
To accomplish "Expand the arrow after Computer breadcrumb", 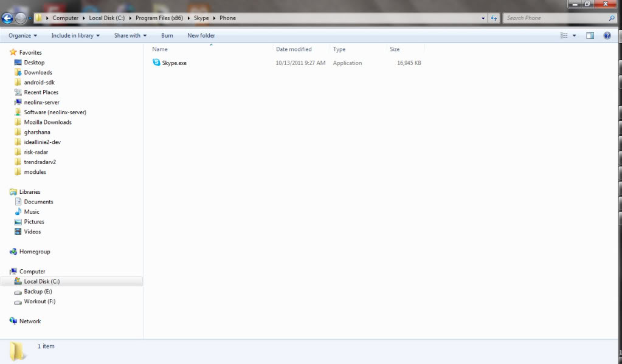I will point(84,18).
